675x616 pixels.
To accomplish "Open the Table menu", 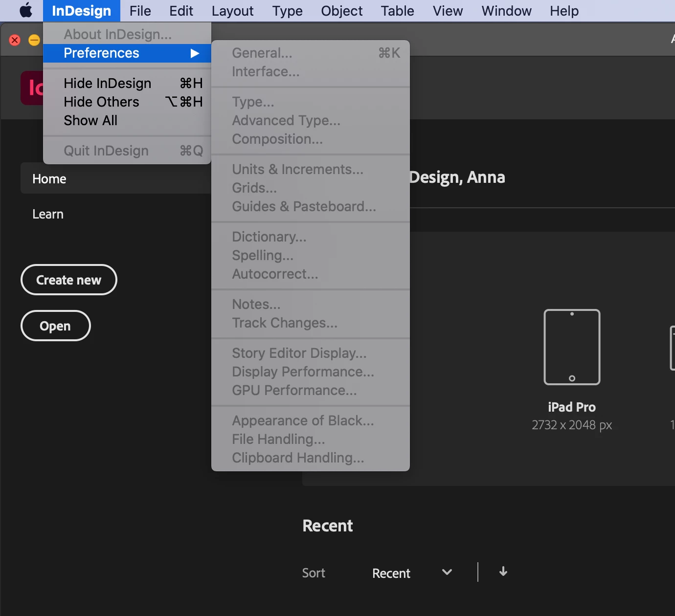I will (x=397, y=11).
